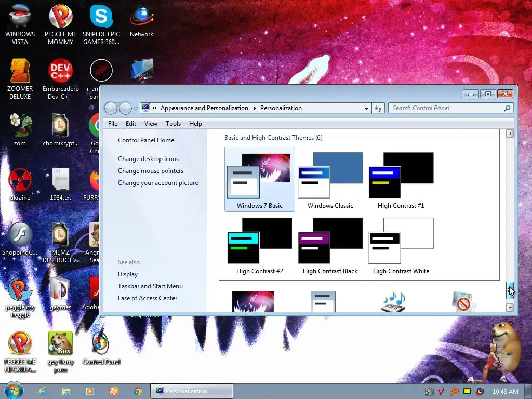Apply the High Contrast #1 theme

pyautogui.click(x=401, y=179)
